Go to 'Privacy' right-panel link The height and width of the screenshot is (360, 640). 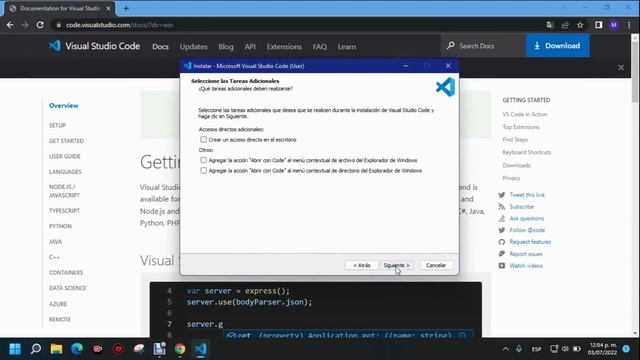511,178
